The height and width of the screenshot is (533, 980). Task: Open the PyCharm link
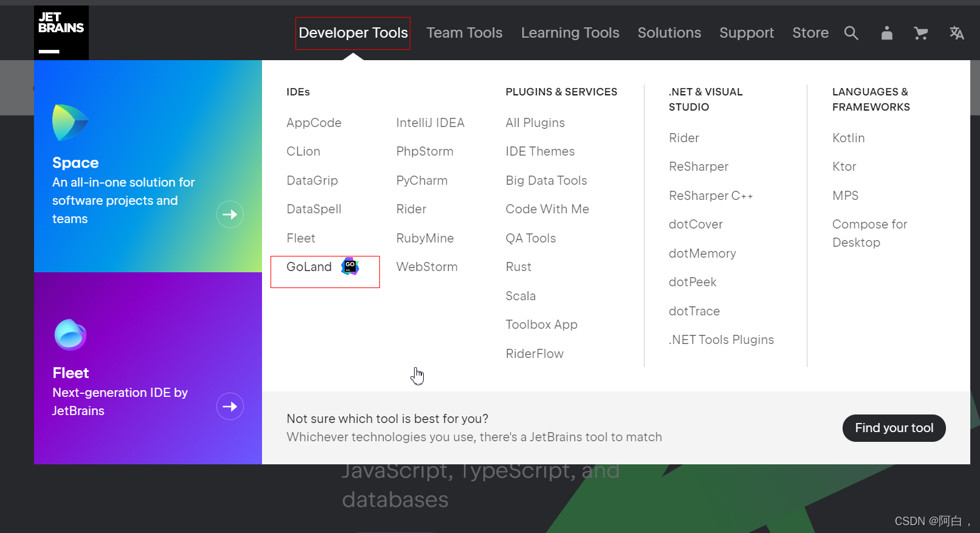click(422, 181)
